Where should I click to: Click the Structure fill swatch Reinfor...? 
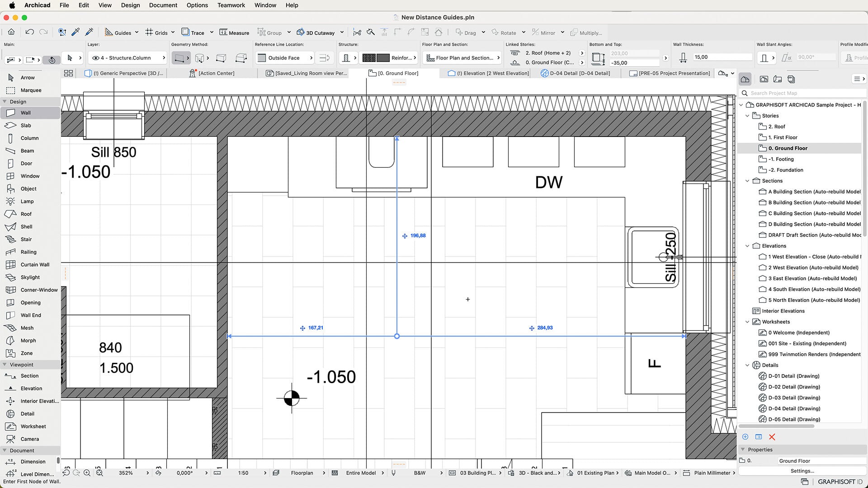[x=390, y=58]
